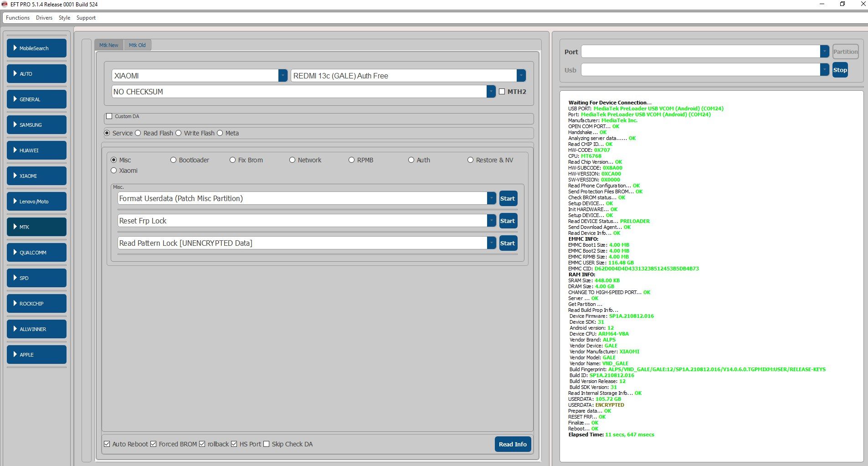Click the Partition button
This screenshot has height=466, width=868.
845,52
